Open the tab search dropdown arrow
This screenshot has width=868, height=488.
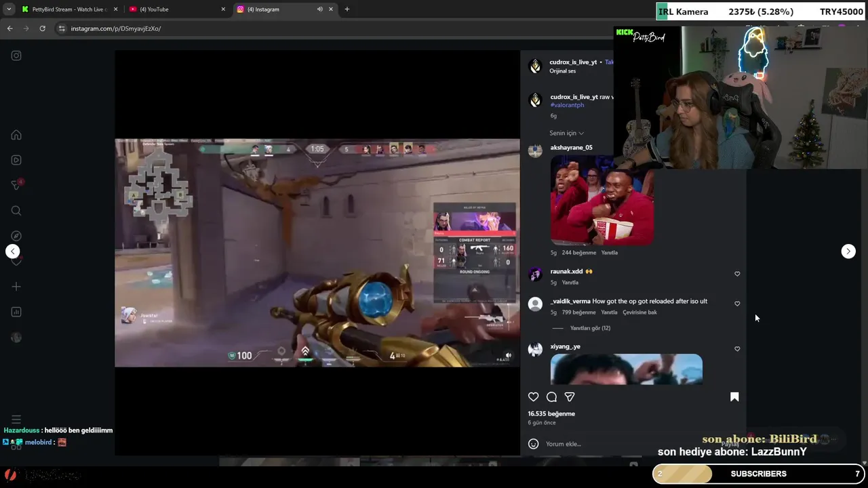pyautogui.click(x=9, y=9)
